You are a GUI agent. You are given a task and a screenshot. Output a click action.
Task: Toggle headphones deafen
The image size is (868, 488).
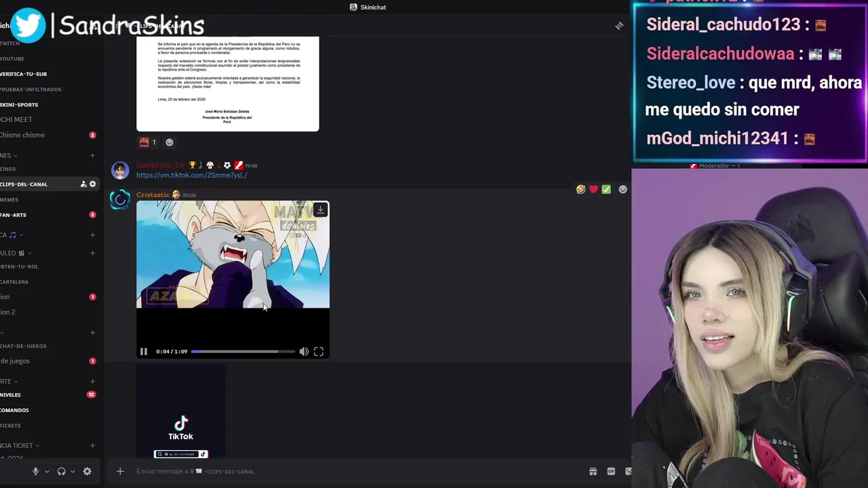(x=61, y=471)
